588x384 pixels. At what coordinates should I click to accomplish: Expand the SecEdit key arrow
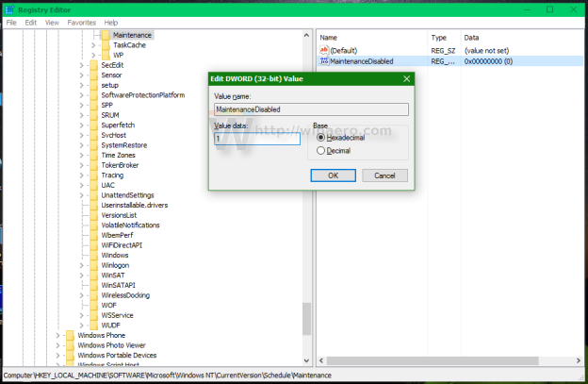(x=82, y=65)
